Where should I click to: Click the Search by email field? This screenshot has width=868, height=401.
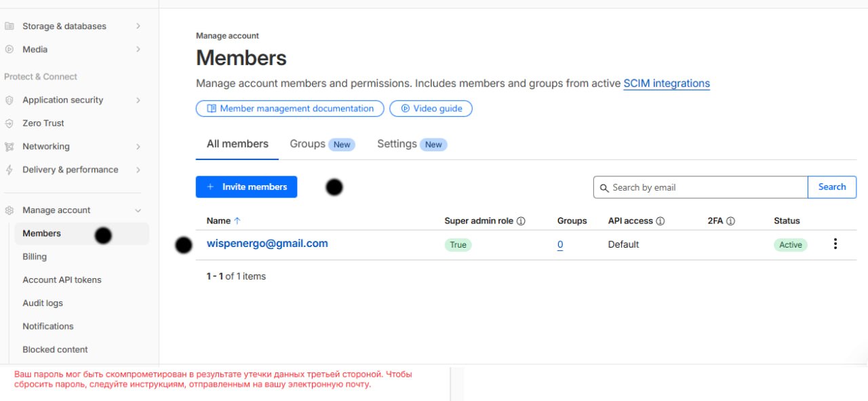pyautogui.click(x=705, y=187)
